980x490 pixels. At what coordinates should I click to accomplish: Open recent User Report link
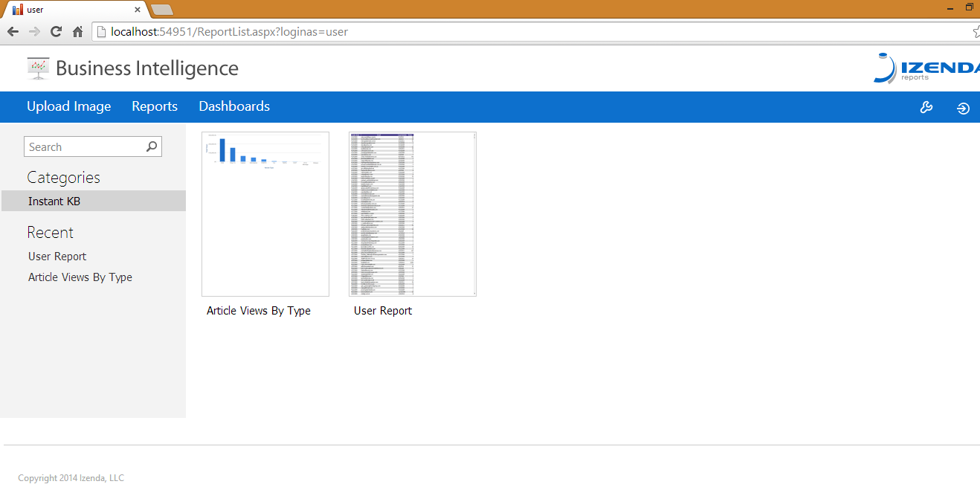tap(57, 257)
